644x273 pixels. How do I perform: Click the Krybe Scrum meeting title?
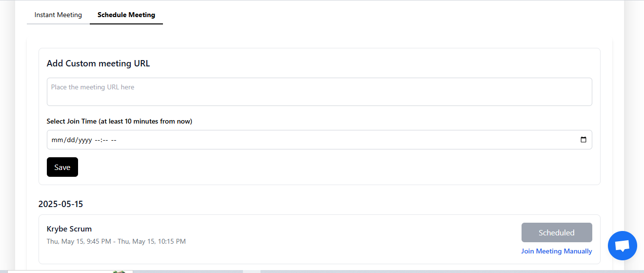point(69,229)
